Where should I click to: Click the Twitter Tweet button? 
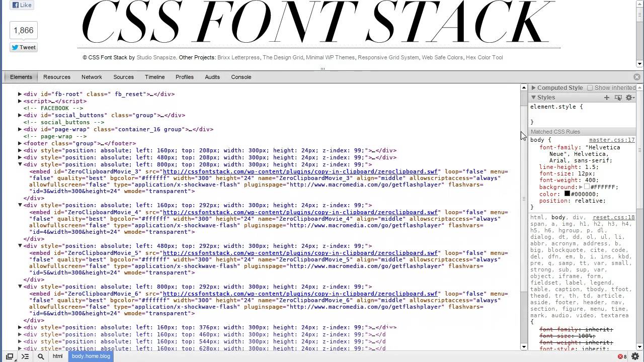click(x=24, y=47)
